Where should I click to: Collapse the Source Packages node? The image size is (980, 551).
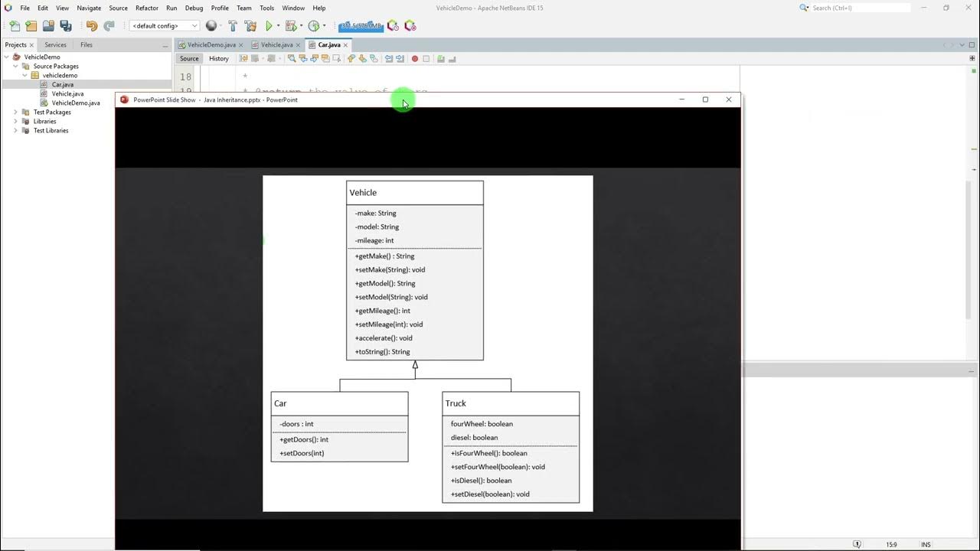(16, 66)
